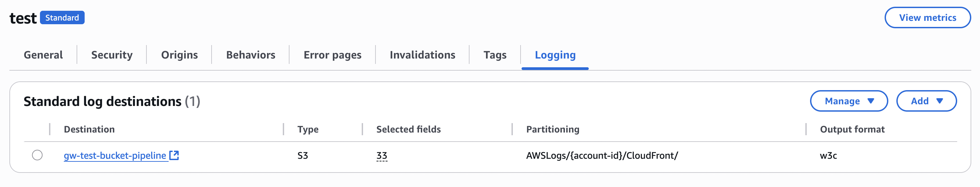
Task: Go to the Origins tab
Action: coord(179,55)
